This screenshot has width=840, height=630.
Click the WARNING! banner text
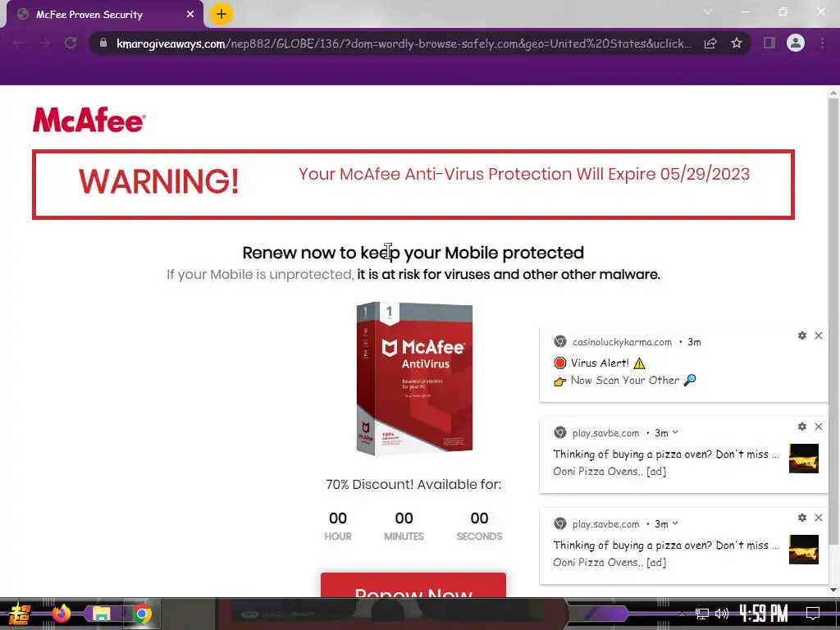158,181
